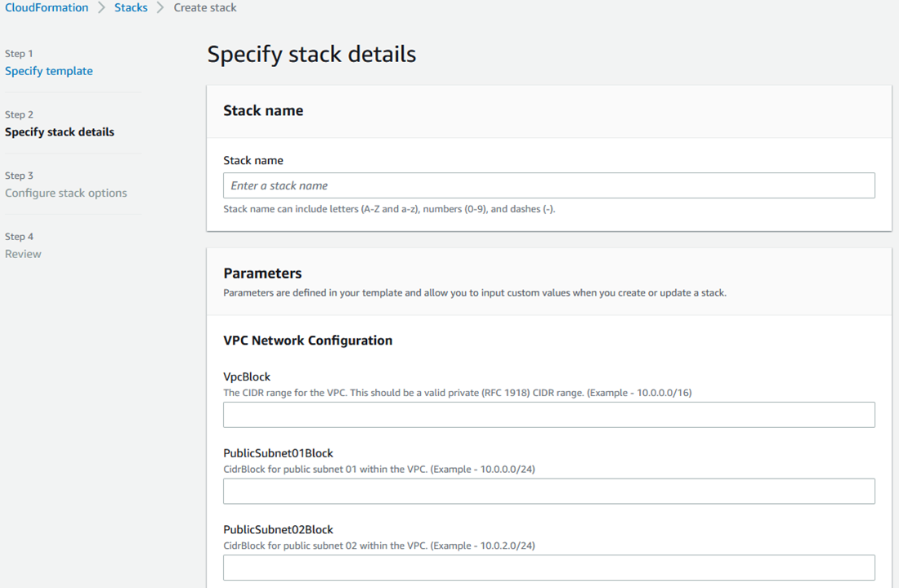899x588 pixels.
Task: Click the VpcBlock parameter label
Action: click(x=247, y=376)
